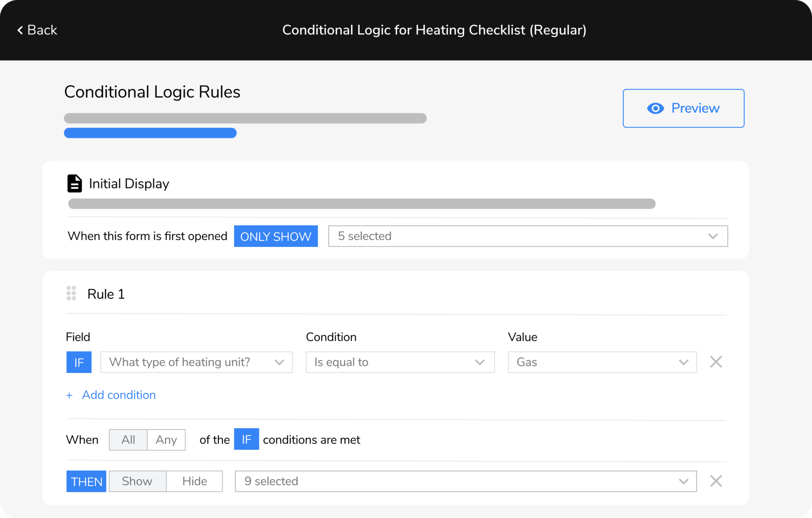Click the back chevron arrow icon
812x518 pixels.
pyautogui.click(x=20, y=30)
